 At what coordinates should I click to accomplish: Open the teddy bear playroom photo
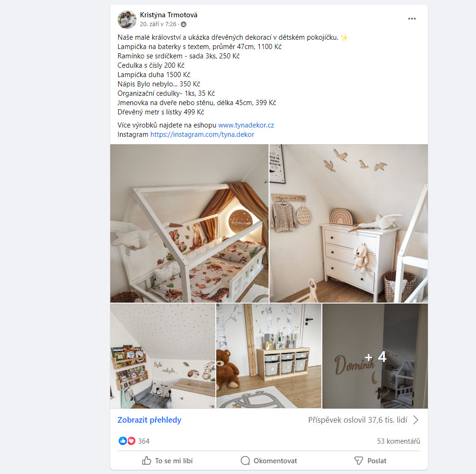tap(269, 356)
